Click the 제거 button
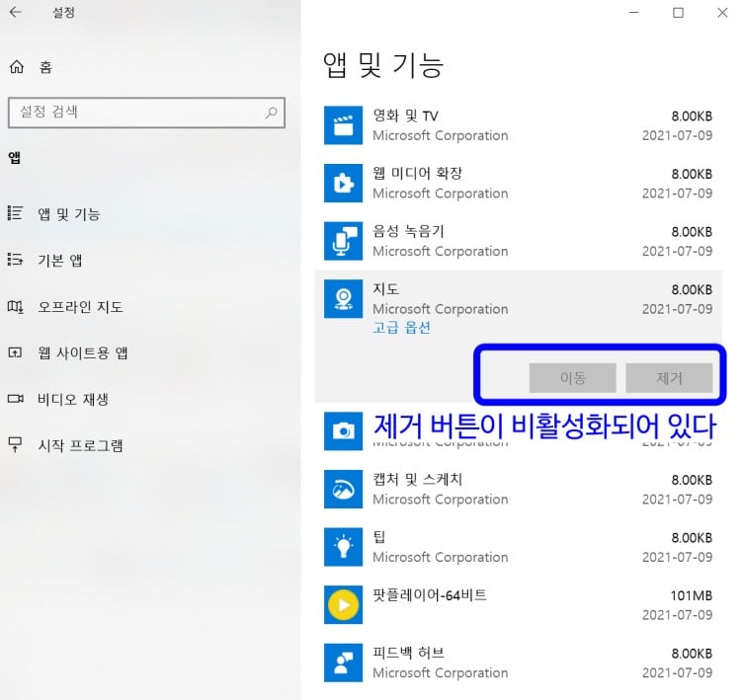This screenshot has width=741, height=700. tap(669, 377)
